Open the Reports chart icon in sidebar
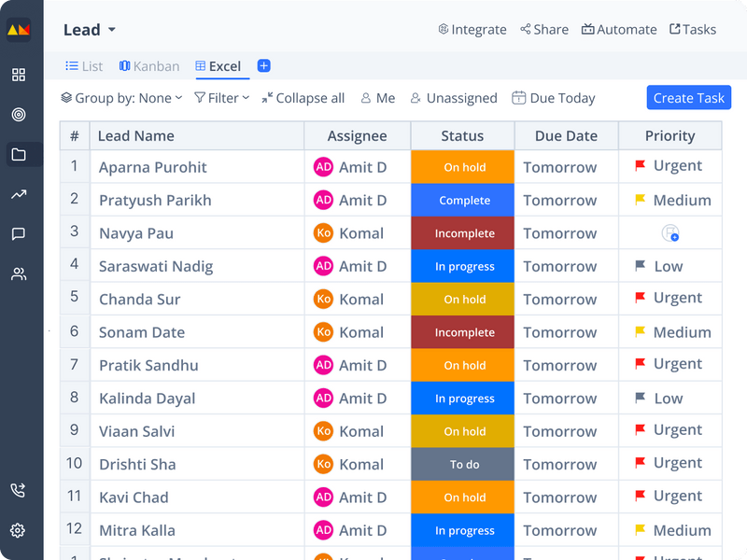This screenshot has width=747, height=560. pyautogui.click(x=18, y=194)
